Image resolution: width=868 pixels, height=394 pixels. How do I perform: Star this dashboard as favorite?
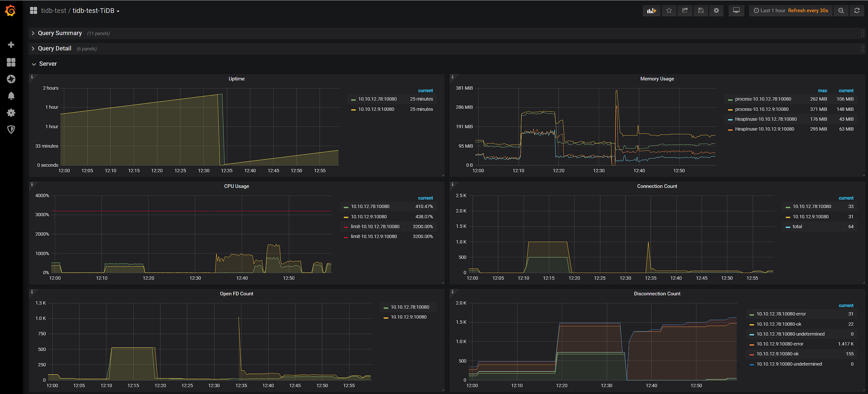[669, 11]
